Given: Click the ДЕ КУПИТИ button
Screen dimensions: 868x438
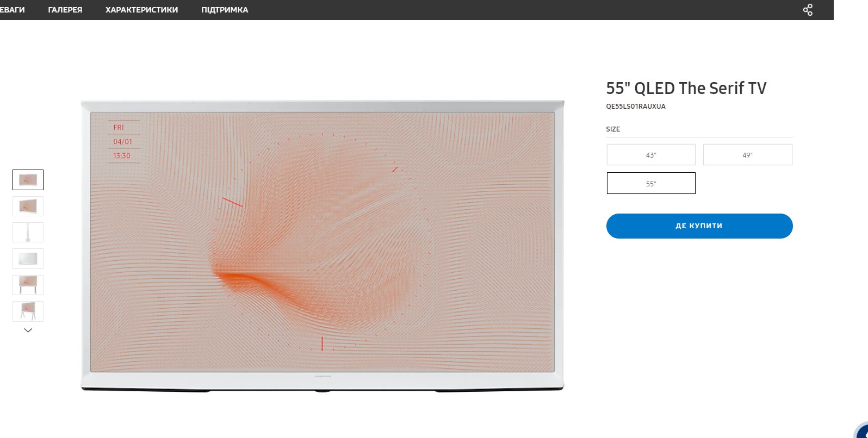Looking at the screenshot, I should [699, 226].
